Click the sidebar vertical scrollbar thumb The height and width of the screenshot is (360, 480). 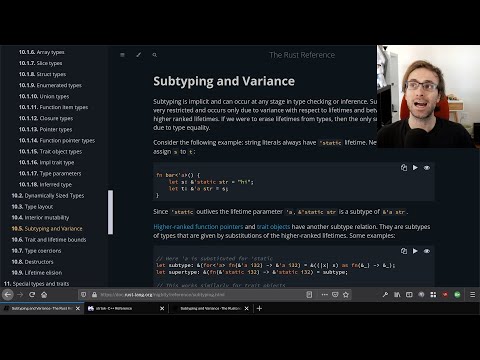(x=110, y=212)
